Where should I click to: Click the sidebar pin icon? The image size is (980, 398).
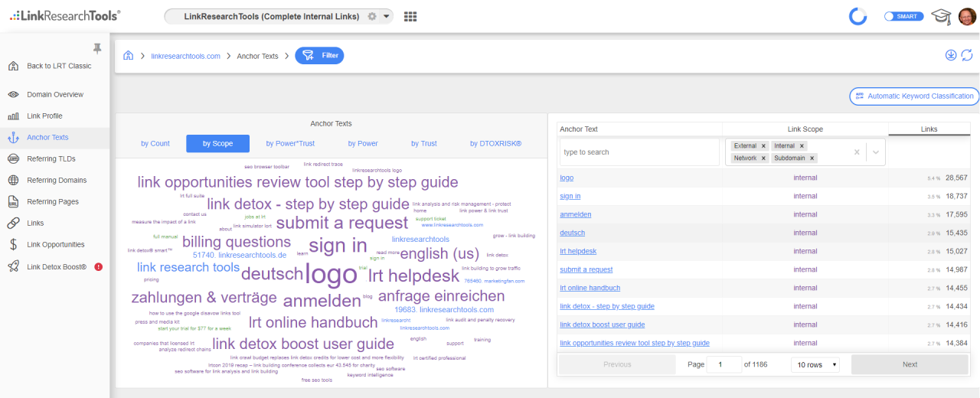pos(97,48)
